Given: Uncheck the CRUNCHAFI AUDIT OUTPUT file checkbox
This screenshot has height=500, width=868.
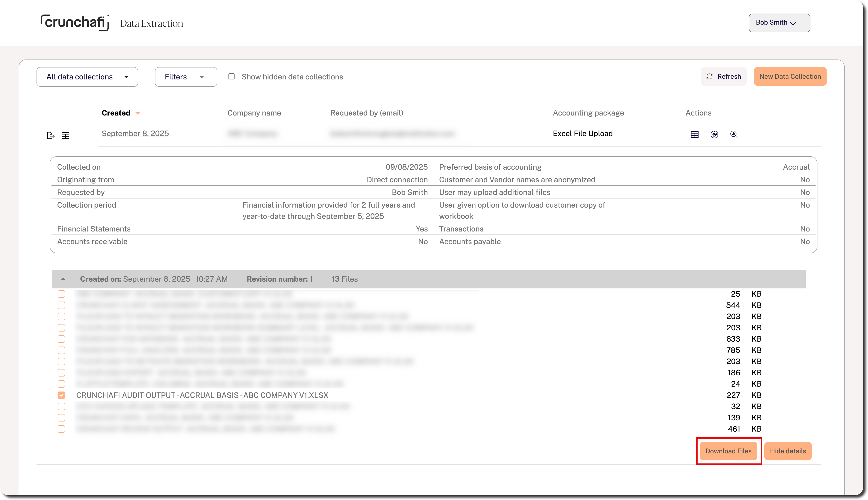Looking at the screenshot, I should [61, 395].
